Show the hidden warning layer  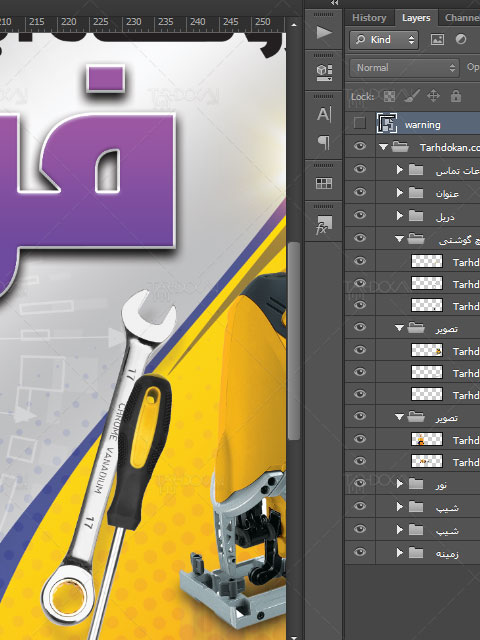(360, 123)
